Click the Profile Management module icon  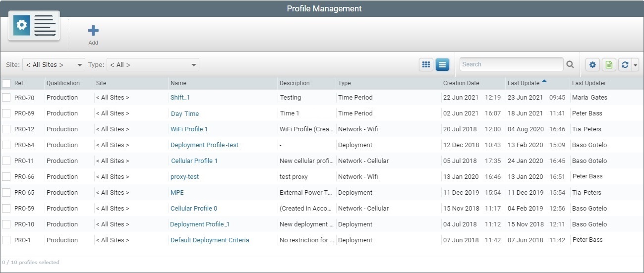click(34, 26)
